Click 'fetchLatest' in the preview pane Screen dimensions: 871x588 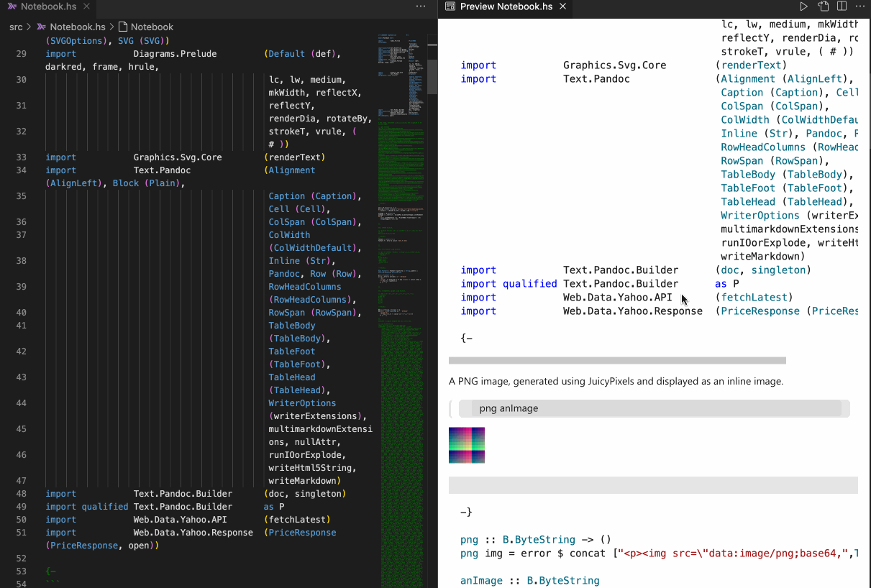click(x=753, y=298)
